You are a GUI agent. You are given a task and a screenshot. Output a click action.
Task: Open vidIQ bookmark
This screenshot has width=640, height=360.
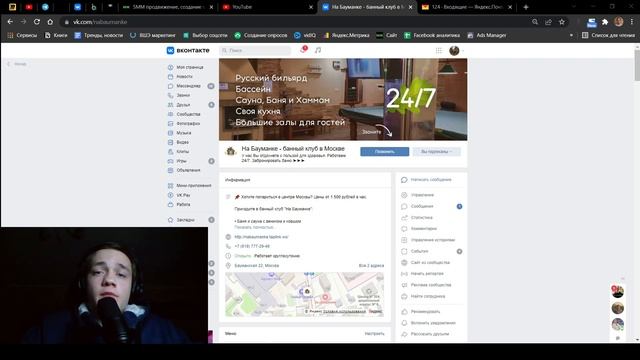coord(305,36)
